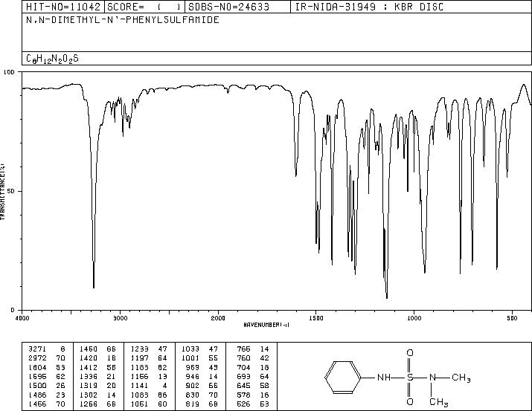This screenshot has height=411, width=532.
Task: Click the WAVENUMBER axis title
Action: coord(266,325)
